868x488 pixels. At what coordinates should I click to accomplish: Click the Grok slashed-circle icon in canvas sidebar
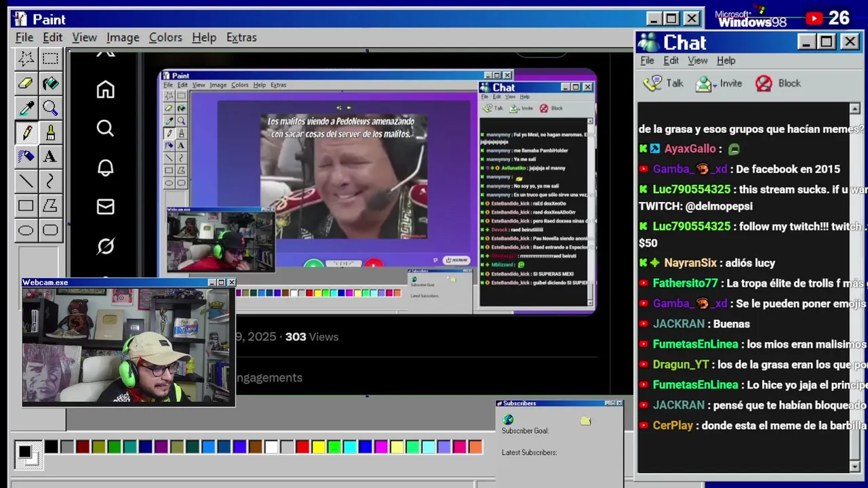coord(105,245)
